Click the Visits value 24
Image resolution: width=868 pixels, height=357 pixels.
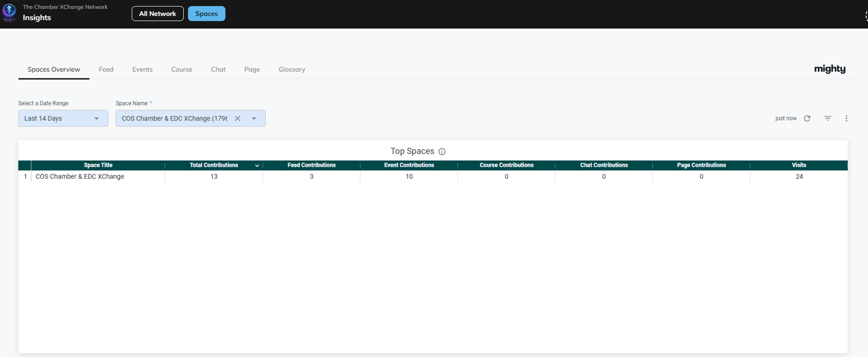click(x=799, y=177)
